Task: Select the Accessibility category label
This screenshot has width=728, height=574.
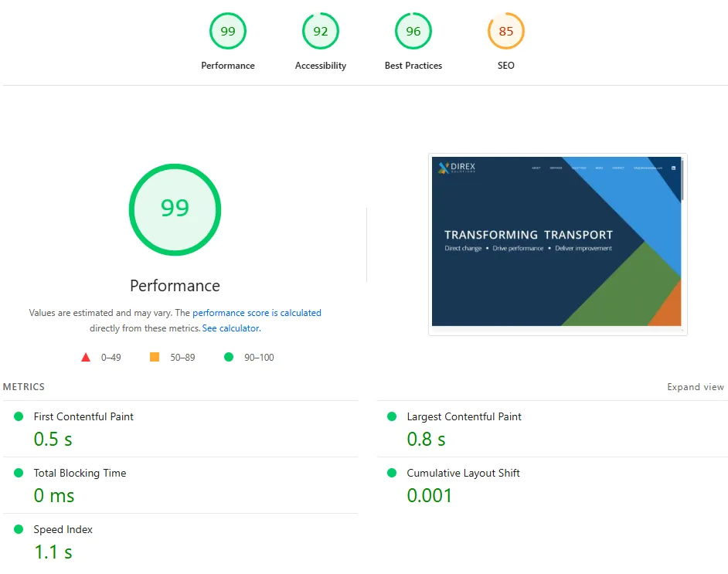Action: [x=321, y=66]
